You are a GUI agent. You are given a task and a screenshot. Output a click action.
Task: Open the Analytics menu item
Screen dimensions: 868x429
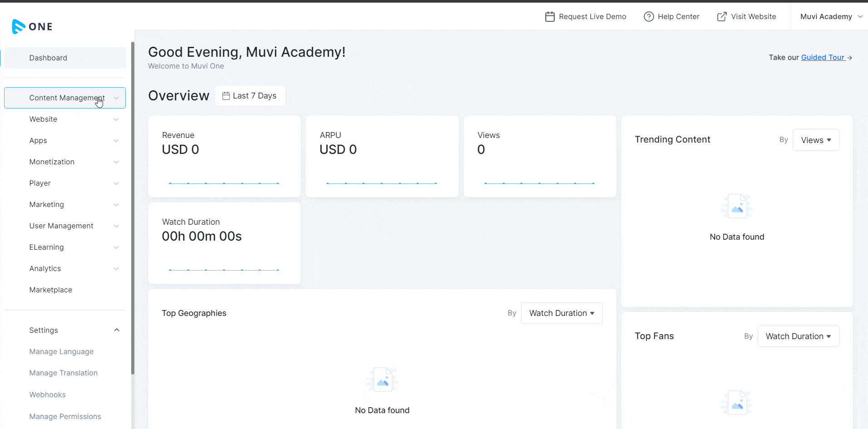click(65, 269)
